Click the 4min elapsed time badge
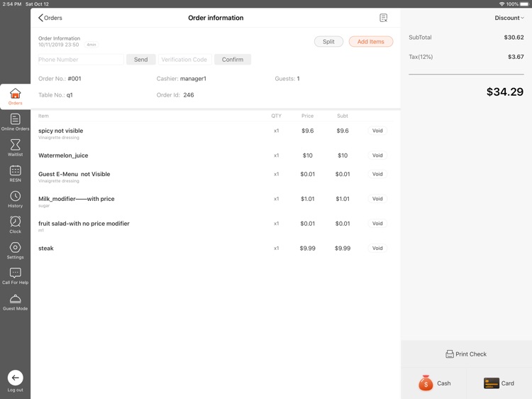Screen dimensions: 532x399 tap(92, 45)
